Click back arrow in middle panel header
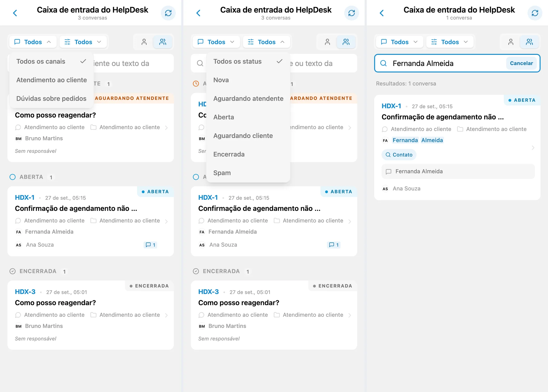This screenshot has height=392, width=548. pos(198,13)
